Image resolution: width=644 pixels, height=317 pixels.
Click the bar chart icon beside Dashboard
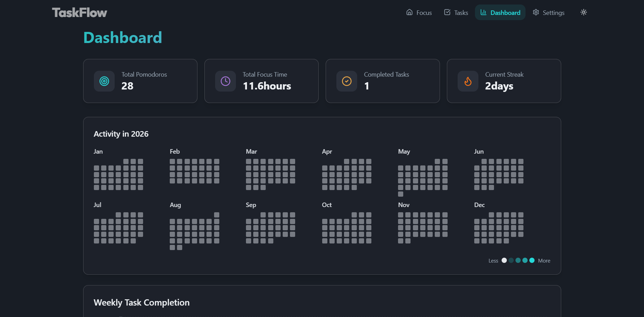483,12
